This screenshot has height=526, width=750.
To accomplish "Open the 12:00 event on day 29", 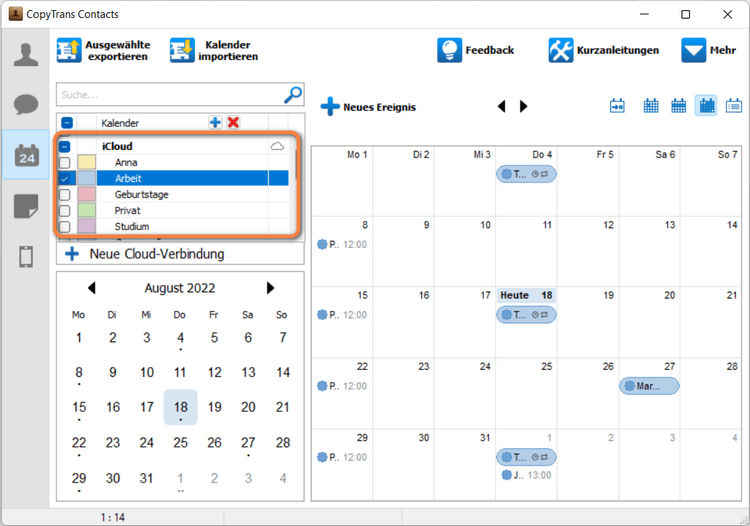I will [x=342, y=457].
